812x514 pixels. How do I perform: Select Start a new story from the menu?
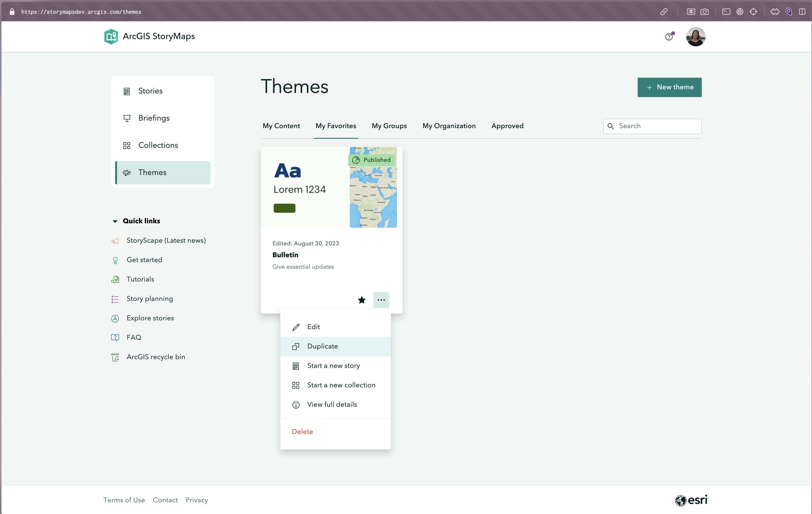[333, 365]
